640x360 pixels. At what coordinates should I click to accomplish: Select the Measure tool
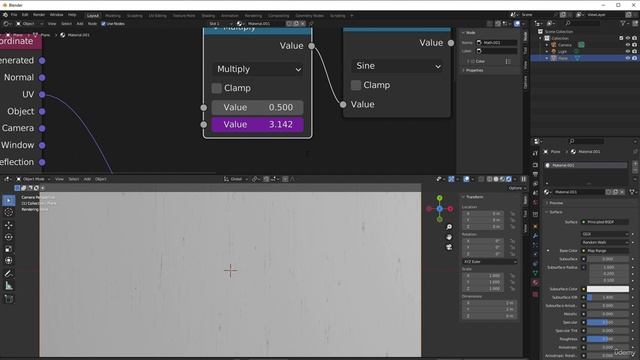pyautogui.click(x=9, y=286)
